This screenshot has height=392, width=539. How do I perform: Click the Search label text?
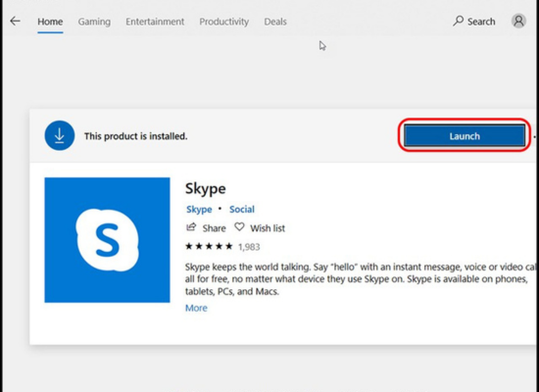click(481, 22)
